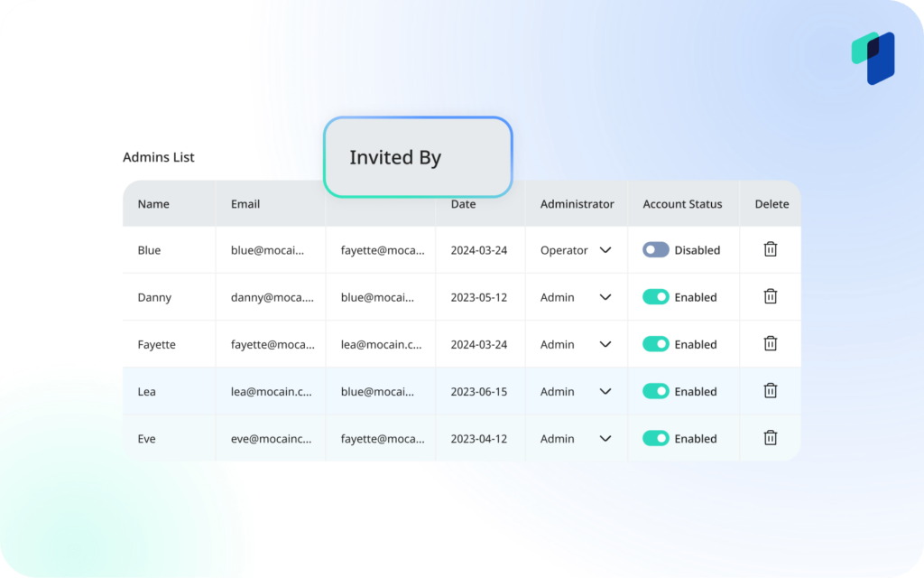Toggle Danny's account status switch
The width and height of the screenshot is (924, 578).
655,297
